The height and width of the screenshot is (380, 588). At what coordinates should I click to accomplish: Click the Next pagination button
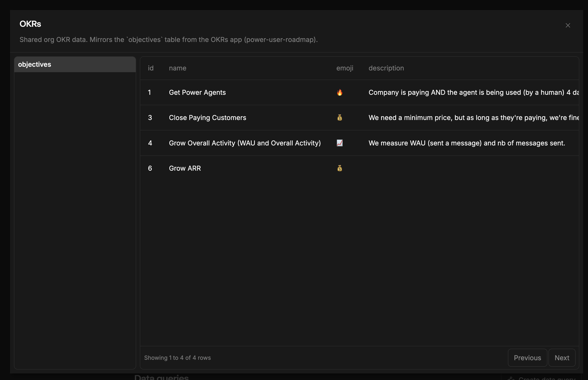point(562,358)
